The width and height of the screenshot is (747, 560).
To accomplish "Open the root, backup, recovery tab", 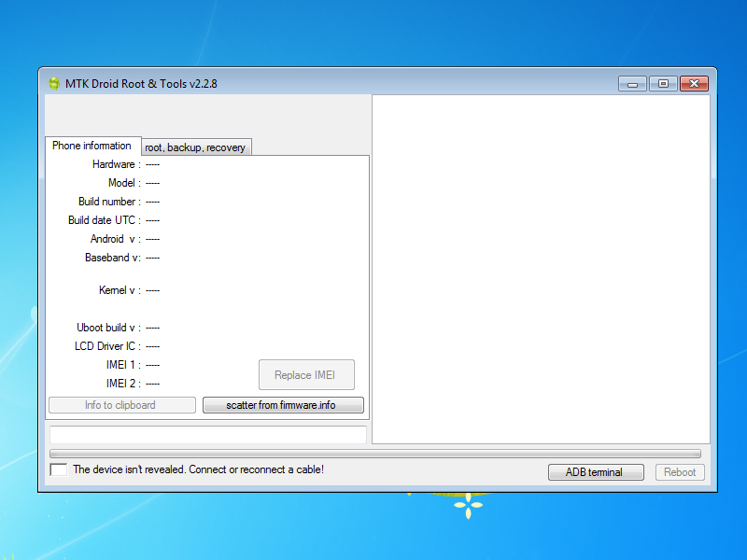I will [x=195, y=147].
